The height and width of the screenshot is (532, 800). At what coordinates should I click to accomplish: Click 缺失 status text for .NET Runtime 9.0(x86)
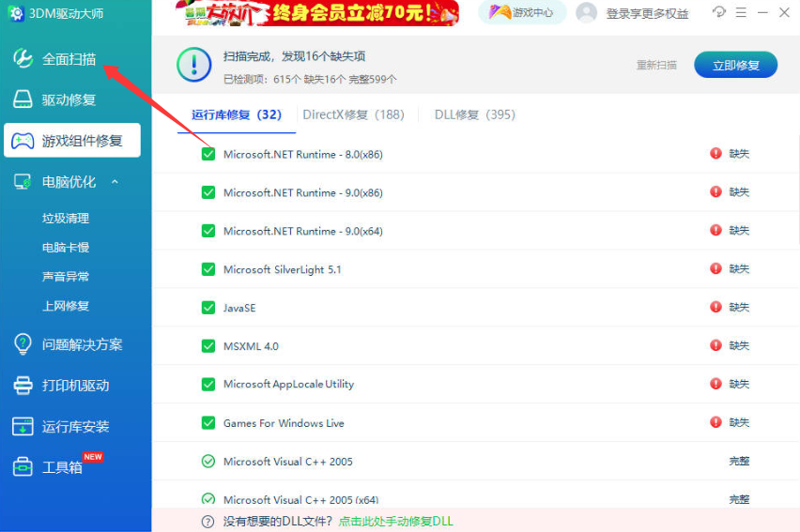tap(739, 191)
